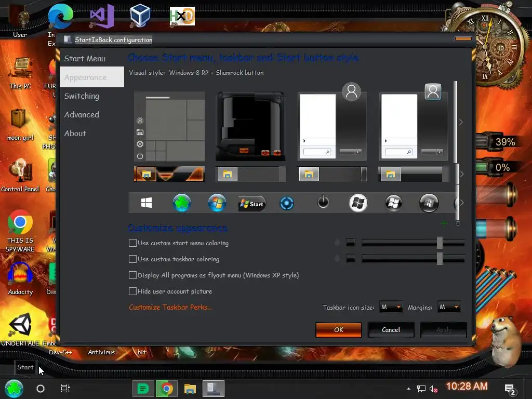
Task: Select the Windows 10 flat logo start button
Action: (x=147, y=203)
